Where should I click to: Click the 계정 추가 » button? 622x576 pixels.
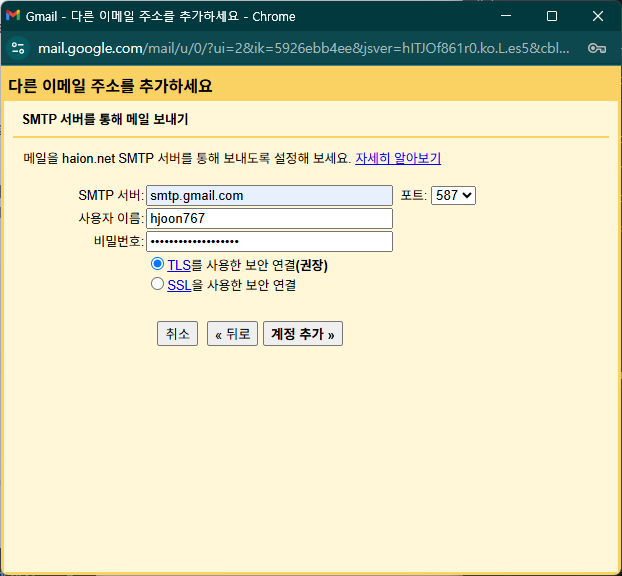pyautogui.click(x=302, y=334)
